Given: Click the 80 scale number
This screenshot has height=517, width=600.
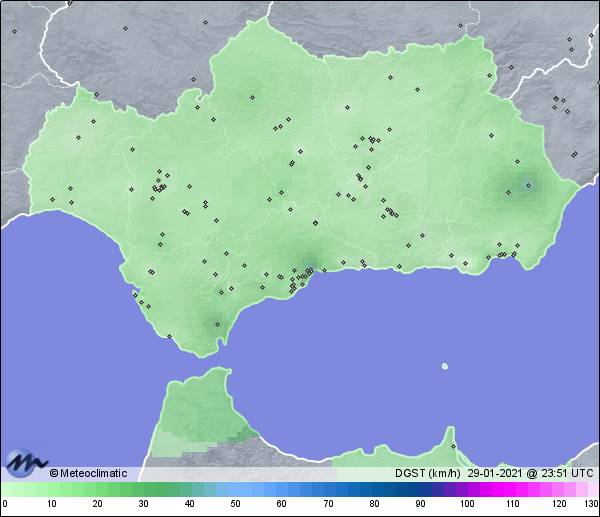Looking at the screenshot, I should pos(374,503).
